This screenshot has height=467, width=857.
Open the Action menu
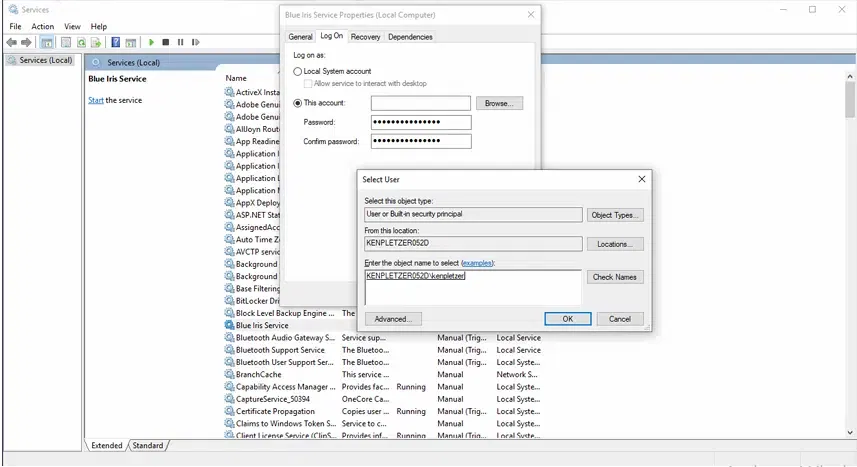pos(42,26)
